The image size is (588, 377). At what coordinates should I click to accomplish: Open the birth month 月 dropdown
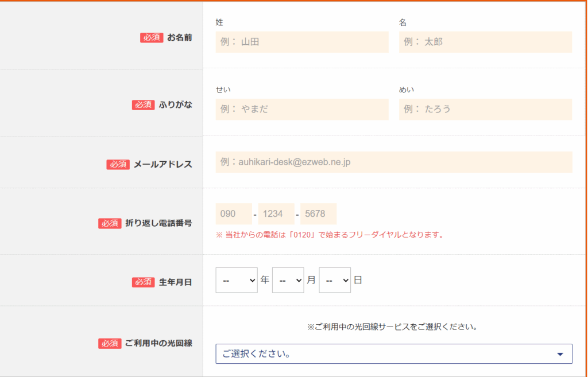click(x=288, y=280)
